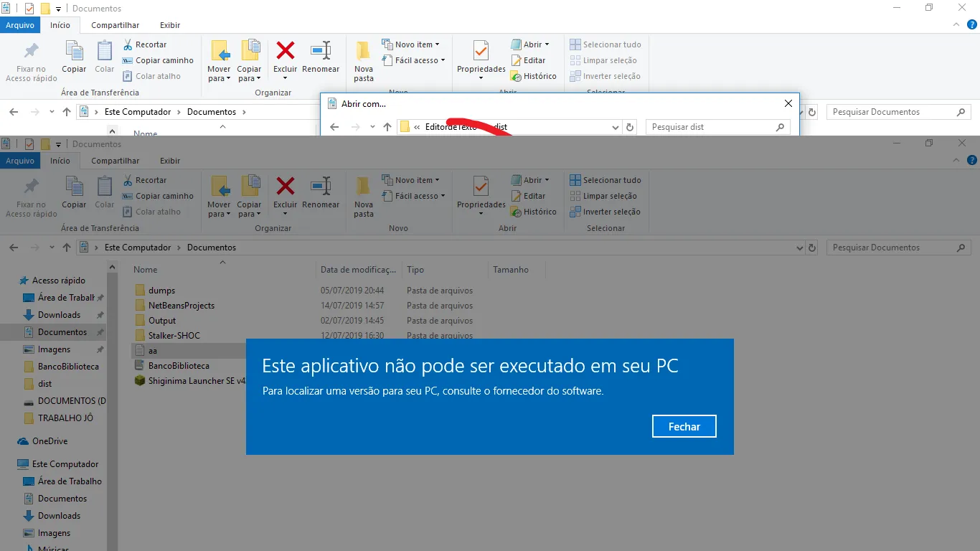Expand address bar dropdown in lower Documentos window
Screen dimensions: 980x551
click(x=800, y=248)
